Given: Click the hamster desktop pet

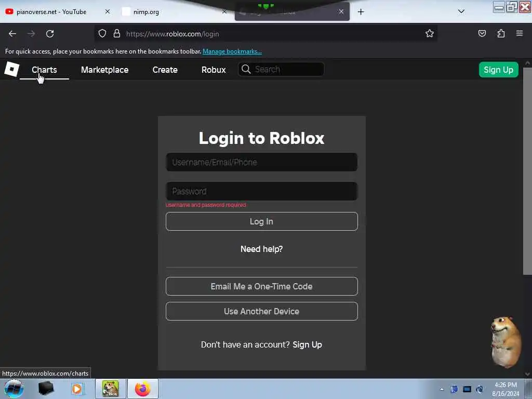Looking at the screenshot, I should click(x=506, y=342).
